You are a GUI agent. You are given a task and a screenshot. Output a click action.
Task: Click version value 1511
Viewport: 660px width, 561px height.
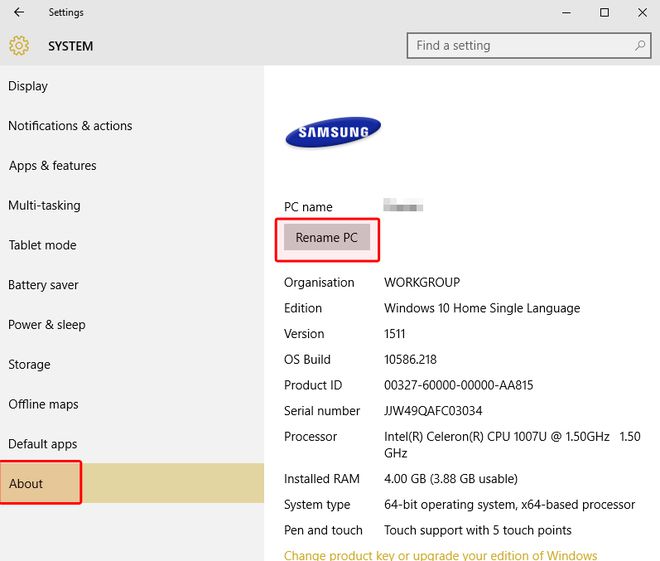tap(394, 334)
